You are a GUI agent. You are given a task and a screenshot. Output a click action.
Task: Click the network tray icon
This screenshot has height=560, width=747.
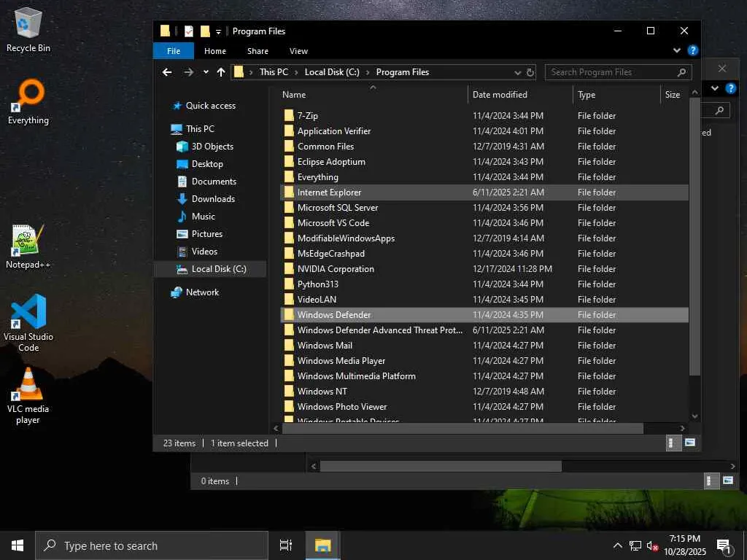click(x=635, y=546)
